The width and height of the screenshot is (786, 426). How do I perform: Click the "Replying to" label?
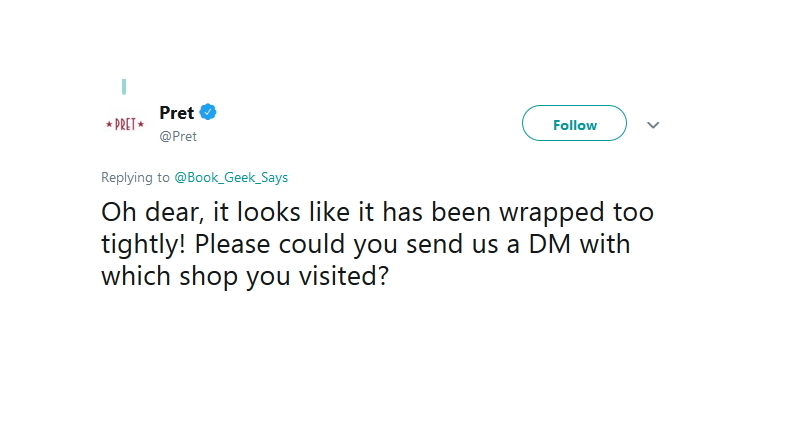[x=135, y=177]
